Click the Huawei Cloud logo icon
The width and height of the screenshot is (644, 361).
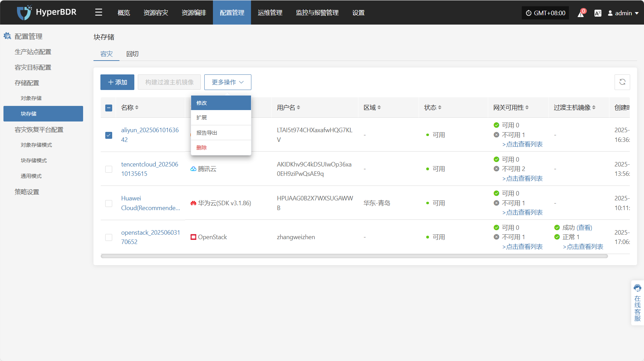[194, 203]
